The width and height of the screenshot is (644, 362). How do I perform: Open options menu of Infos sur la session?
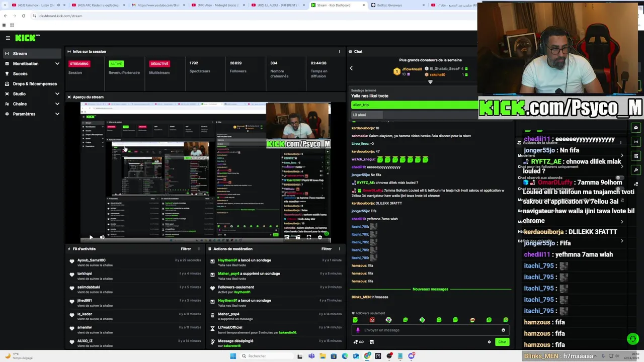coord(340,51)
